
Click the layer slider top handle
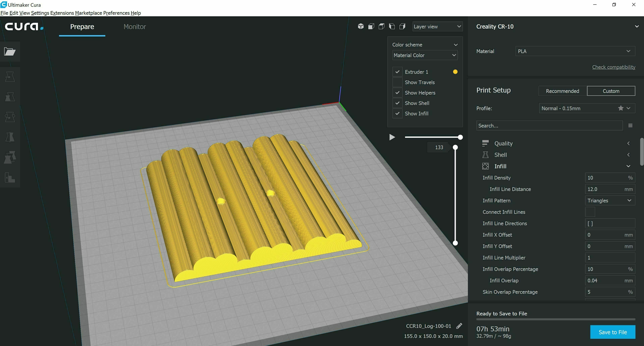point(455,147)
